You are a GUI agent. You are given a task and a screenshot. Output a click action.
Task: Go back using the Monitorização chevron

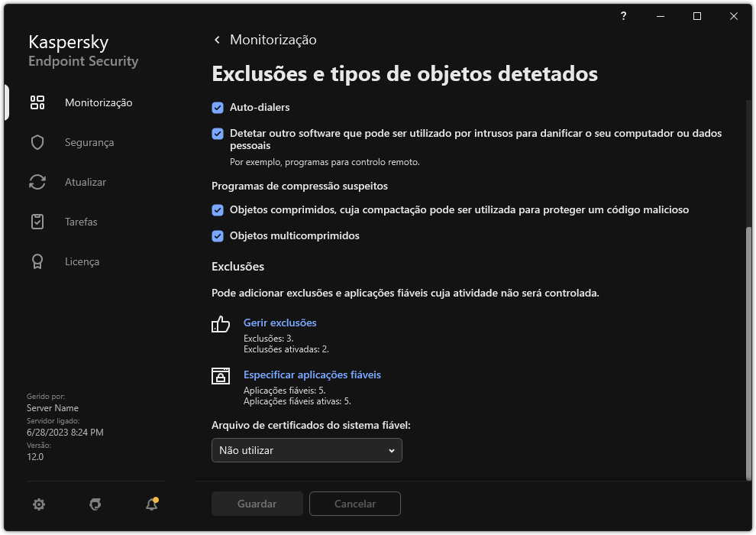click(216, 39)
